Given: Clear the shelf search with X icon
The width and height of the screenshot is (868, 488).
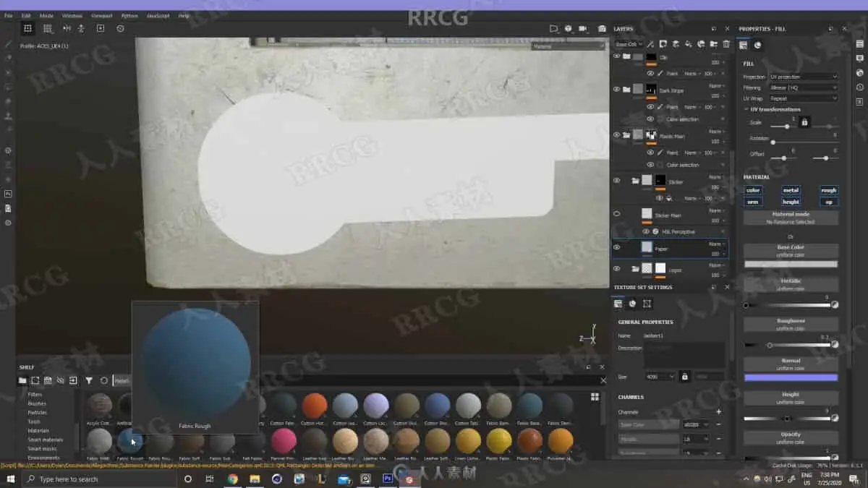Looking at the screenshot, I should [603, 380].
